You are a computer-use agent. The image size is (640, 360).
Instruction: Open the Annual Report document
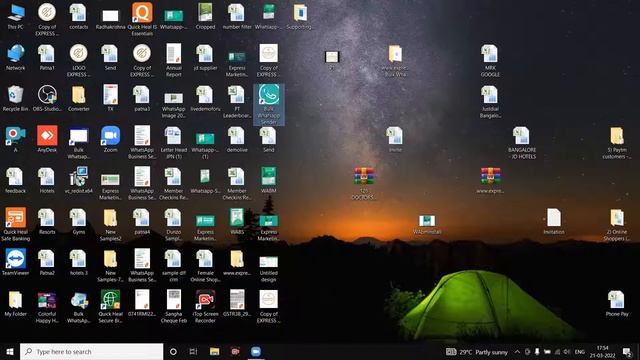(x=173, y=60)
